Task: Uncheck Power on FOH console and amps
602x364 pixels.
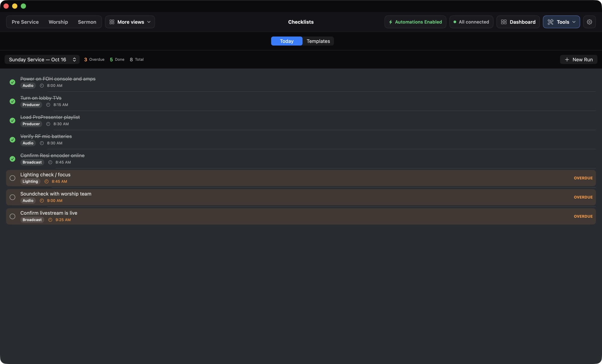Action: click(12, 82)
